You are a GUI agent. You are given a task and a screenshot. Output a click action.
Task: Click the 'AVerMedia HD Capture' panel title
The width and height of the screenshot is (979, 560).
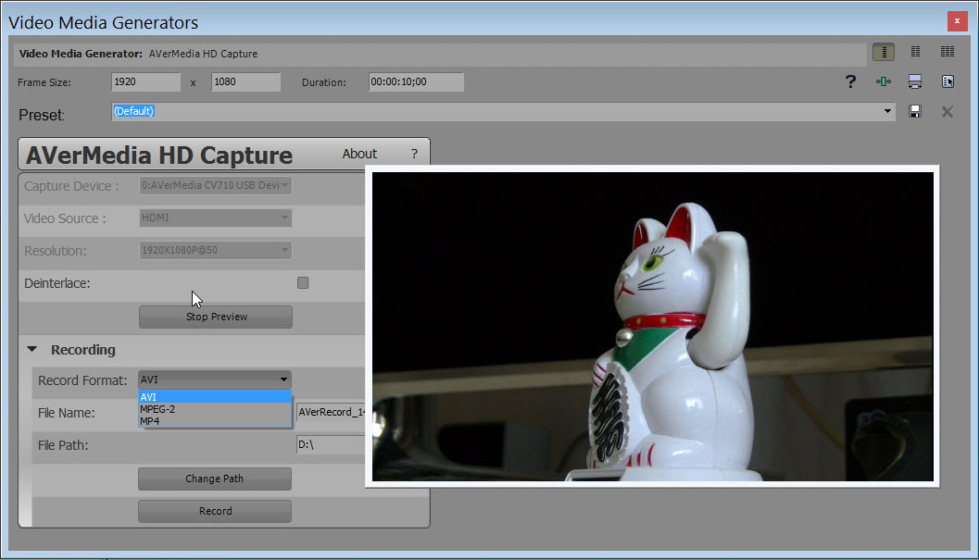[x=159, y=155]
